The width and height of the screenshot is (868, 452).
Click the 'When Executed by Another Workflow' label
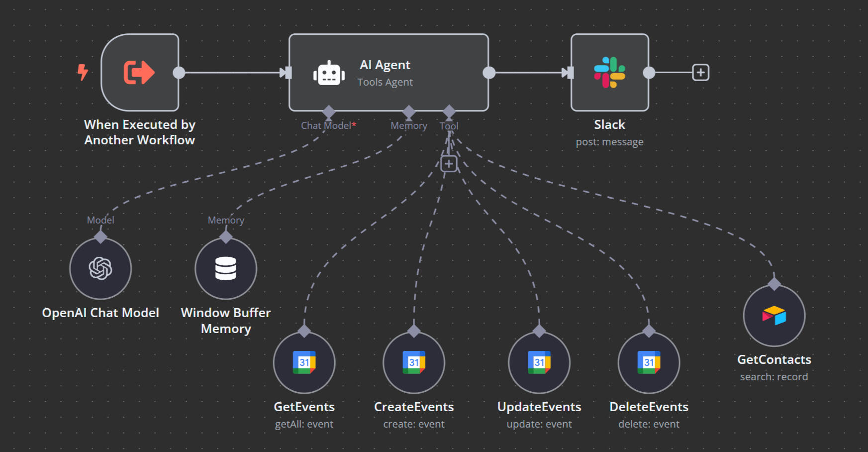140,132
